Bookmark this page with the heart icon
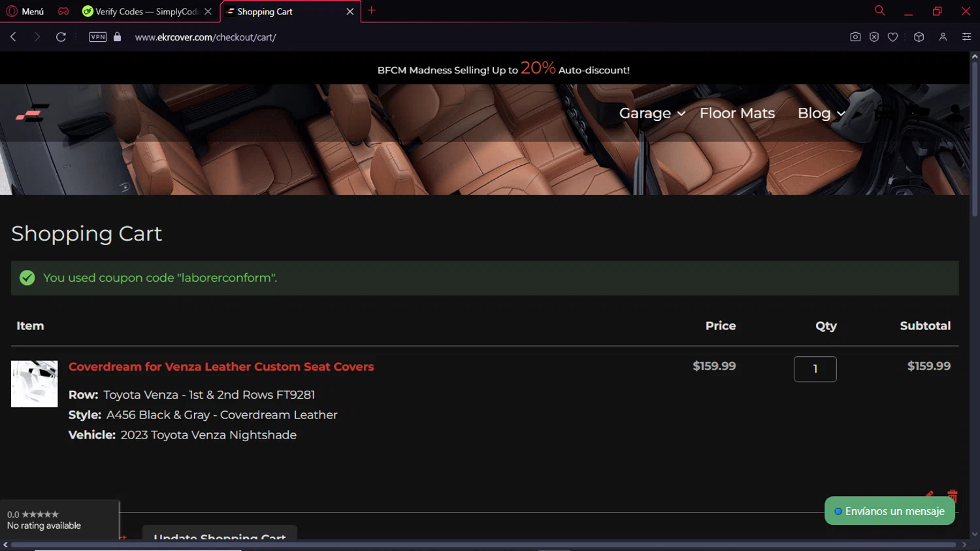The image size is (980, 551). pos(892,37)
